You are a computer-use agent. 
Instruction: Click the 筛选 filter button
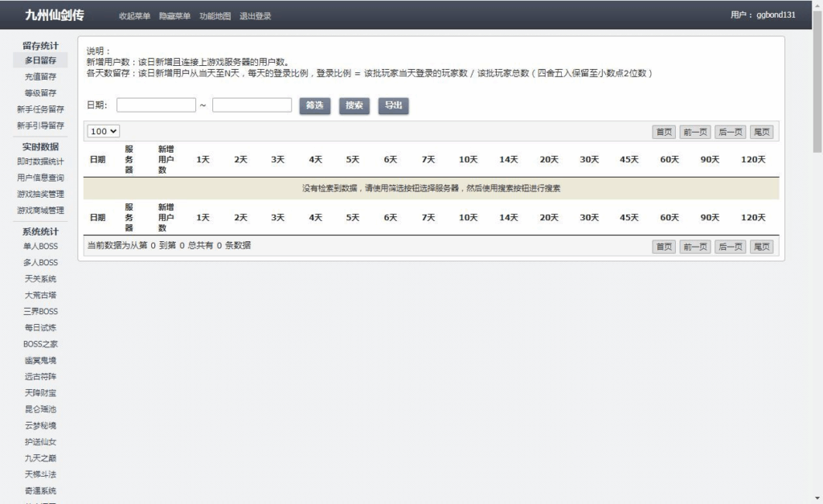click(313, 105)
